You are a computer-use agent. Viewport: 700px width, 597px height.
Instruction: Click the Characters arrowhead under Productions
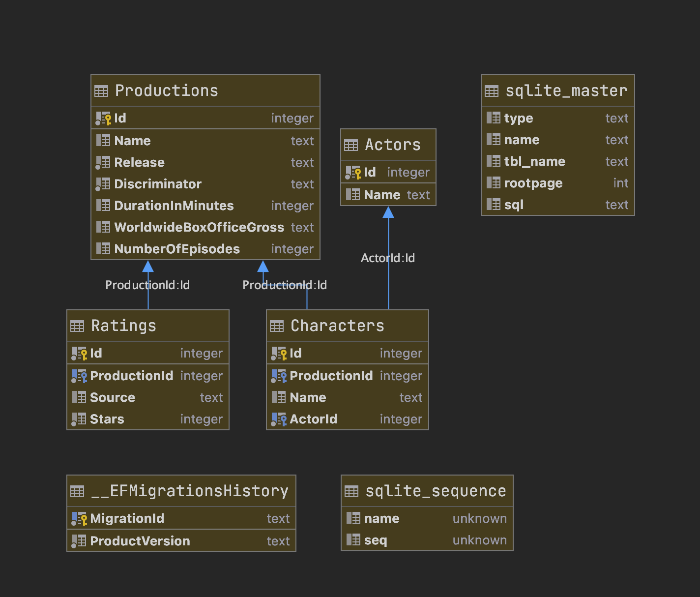click(263, 266)
